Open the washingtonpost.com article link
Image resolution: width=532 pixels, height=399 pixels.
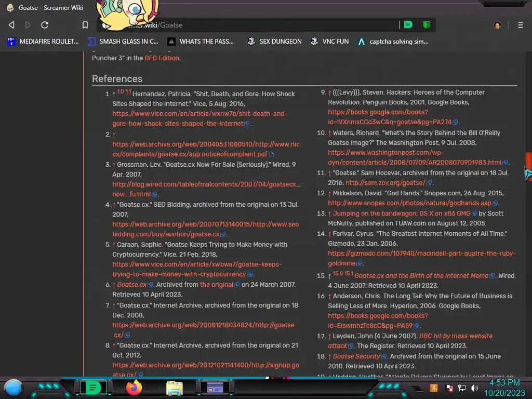click(415, 157)
